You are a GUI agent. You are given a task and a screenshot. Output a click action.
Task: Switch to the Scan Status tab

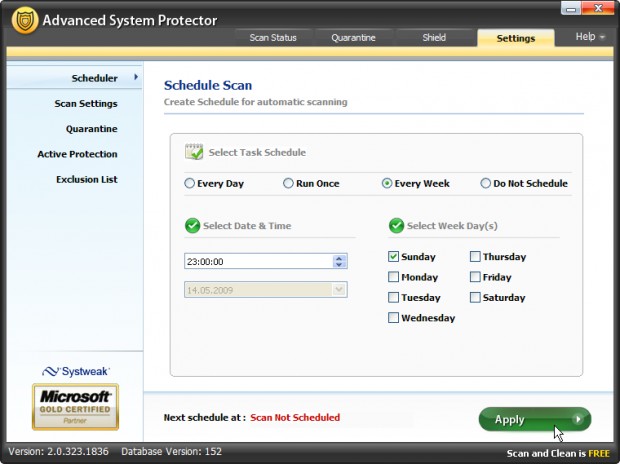point(273,38)
